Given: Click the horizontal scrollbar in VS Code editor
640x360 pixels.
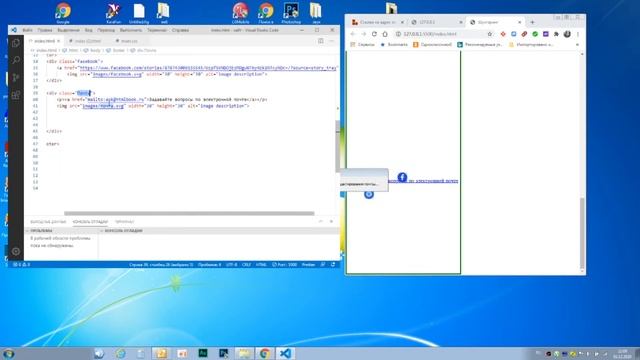Looking at the screenshot, I should tap(189, 213).
